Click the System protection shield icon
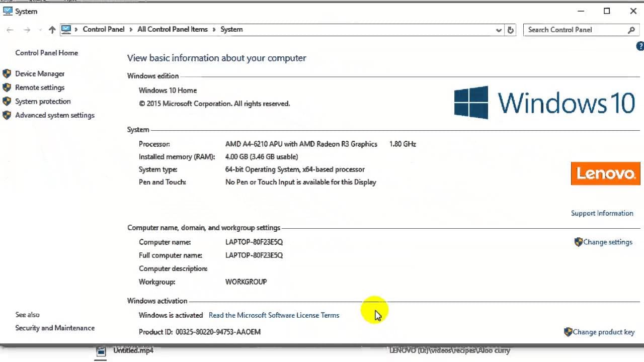Screen dimensions: 644x362 7,101
